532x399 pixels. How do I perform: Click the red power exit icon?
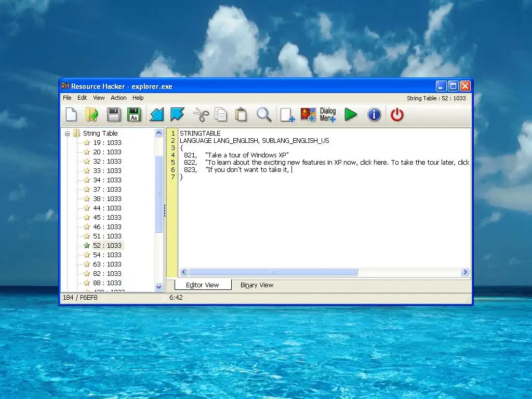pos(397,114)
